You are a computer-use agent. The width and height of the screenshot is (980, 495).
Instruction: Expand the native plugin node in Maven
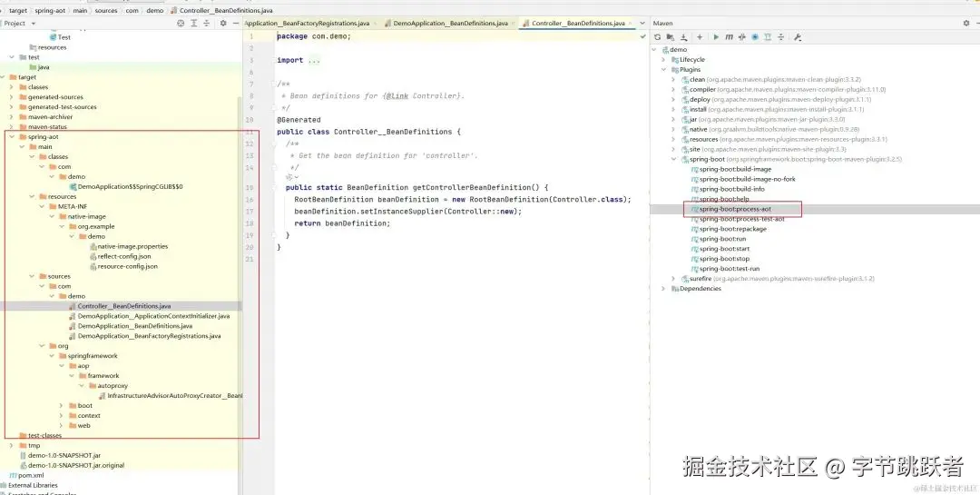(x=673, y=130)
